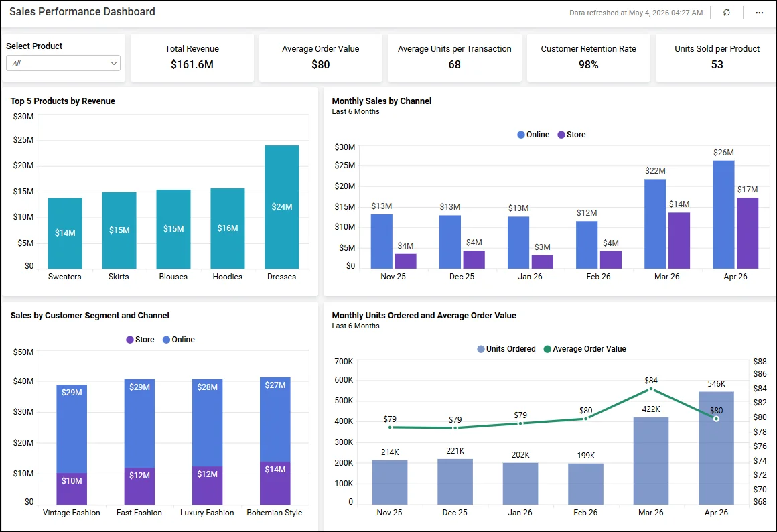Click the Dresses $24M bar
Screen dimensions: 777x532
pos(281,207)
